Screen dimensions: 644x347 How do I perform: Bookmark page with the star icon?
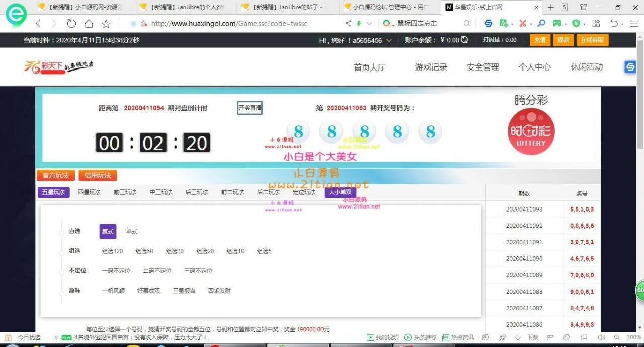[106, 24]
